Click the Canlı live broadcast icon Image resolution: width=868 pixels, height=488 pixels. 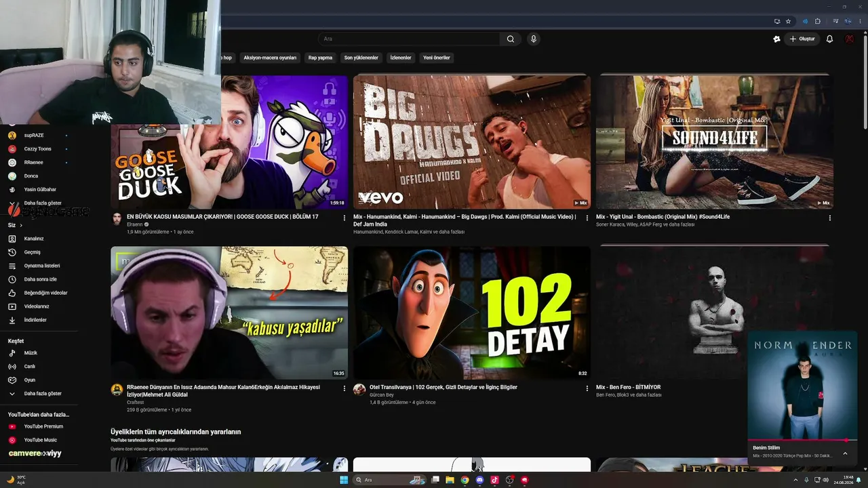point(12,367)
